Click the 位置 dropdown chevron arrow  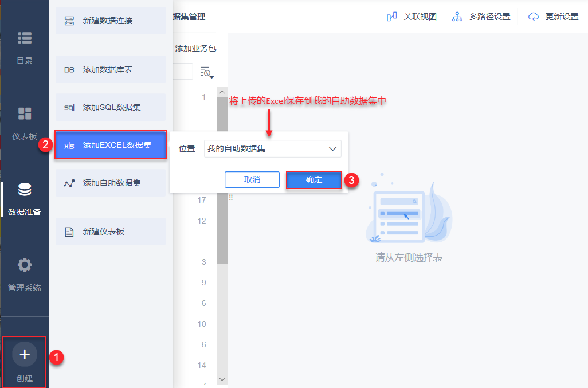[x=332, y=149]
